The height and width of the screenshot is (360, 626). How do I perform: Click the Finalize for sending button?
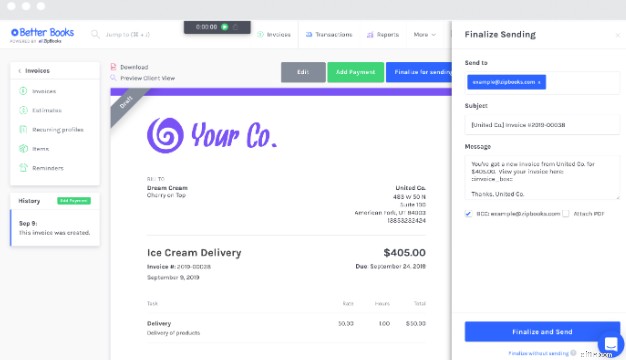pos(419,72)
